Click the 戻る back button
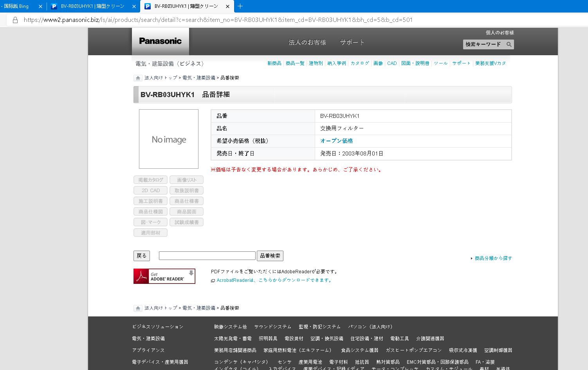The width and height of the screenshot is (588, 370). click(142, 256)
